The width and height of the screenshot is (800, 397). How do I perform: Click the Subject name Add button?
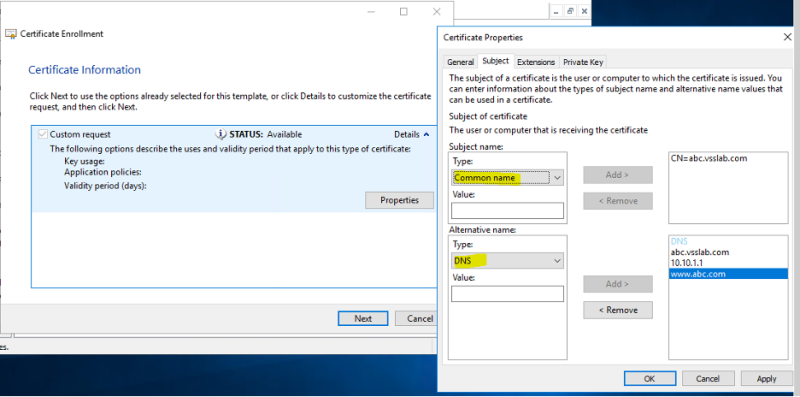click(x=618, y=175)
